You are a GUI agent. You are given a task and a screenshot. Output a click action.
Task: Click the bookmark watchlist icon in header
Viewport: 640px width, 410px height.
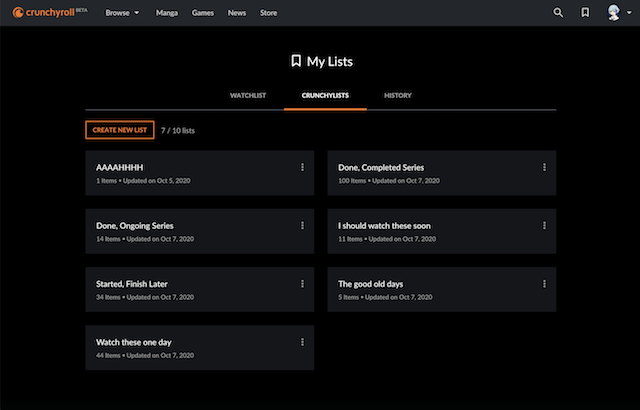point(585,13)
